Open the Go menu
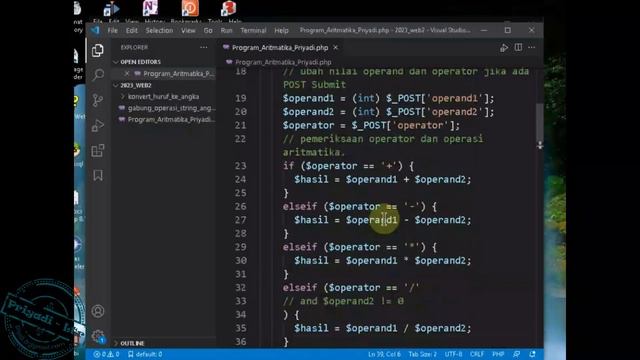The image size is (640, 360). (208, 31)
